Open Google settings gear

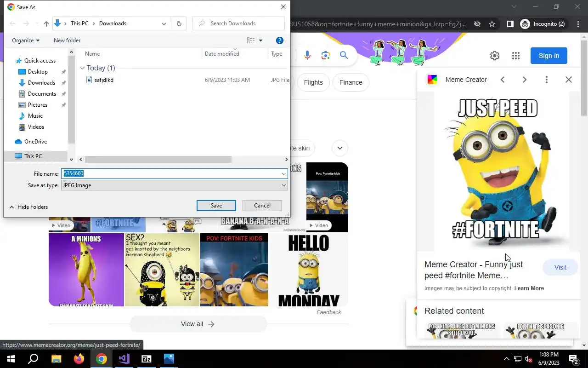click(x=495, y=56)
